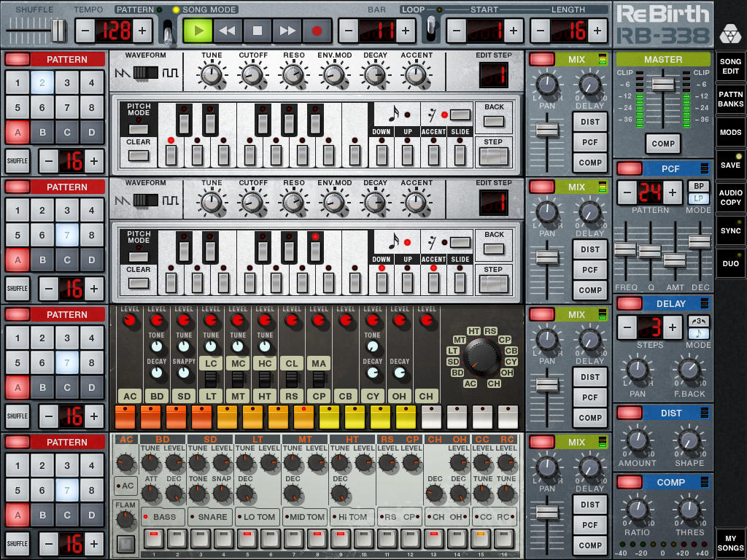This screenshot has width=747, height=560.
Task: Select triplet delay mode icon
Action: point(698,321)
